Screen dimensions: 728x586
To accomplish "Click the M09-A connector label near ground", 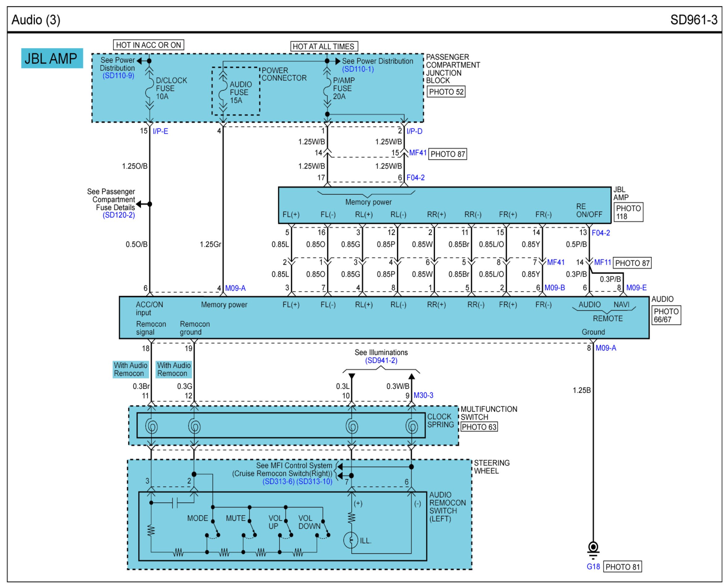I will pos(606,348).
